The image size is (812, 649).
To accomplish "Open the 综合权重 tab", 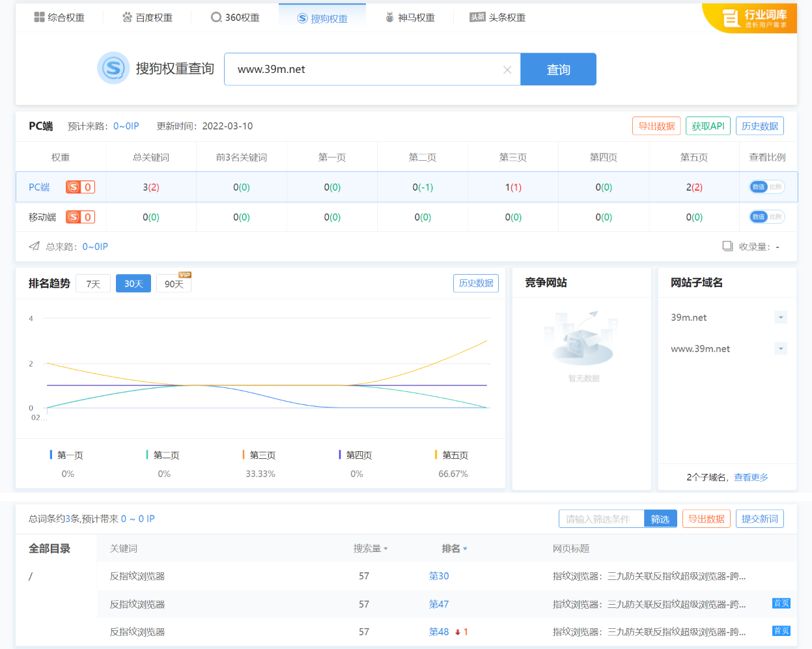I will click(59, 18).
